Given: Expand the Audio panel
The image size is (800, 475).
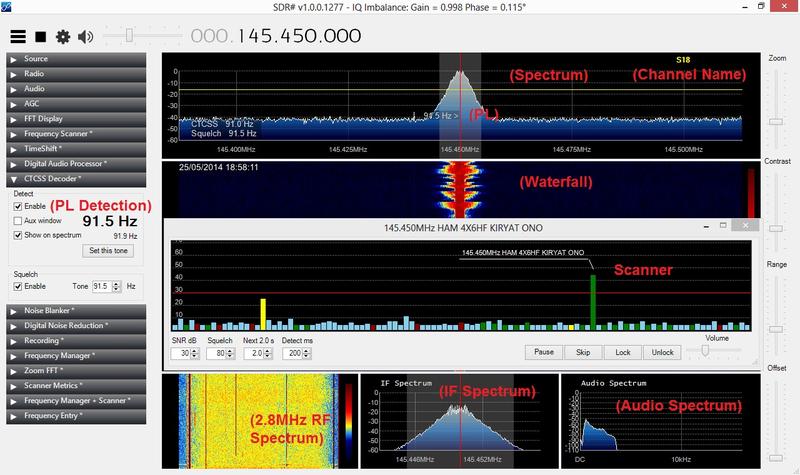Looking at the screenshot, I should point(76,89).
